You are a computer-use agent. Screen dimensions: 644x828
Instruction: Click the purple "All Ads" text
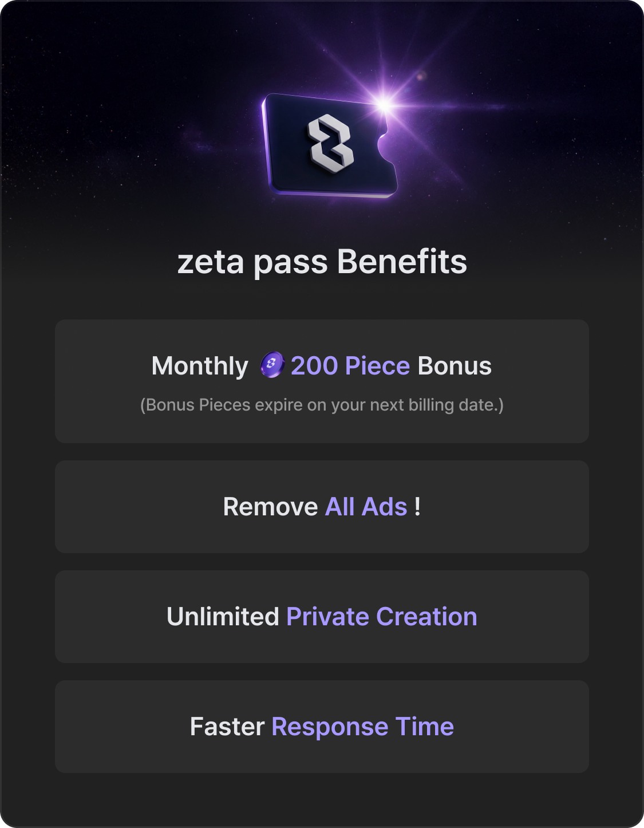click(366, 507)
